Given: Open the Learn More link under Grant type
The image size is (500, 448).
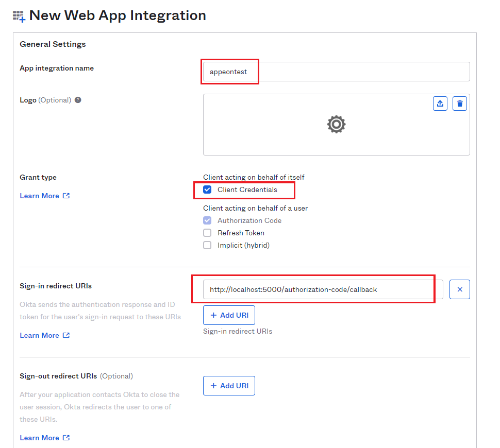Looking at the screenshot, I should 39,196.
